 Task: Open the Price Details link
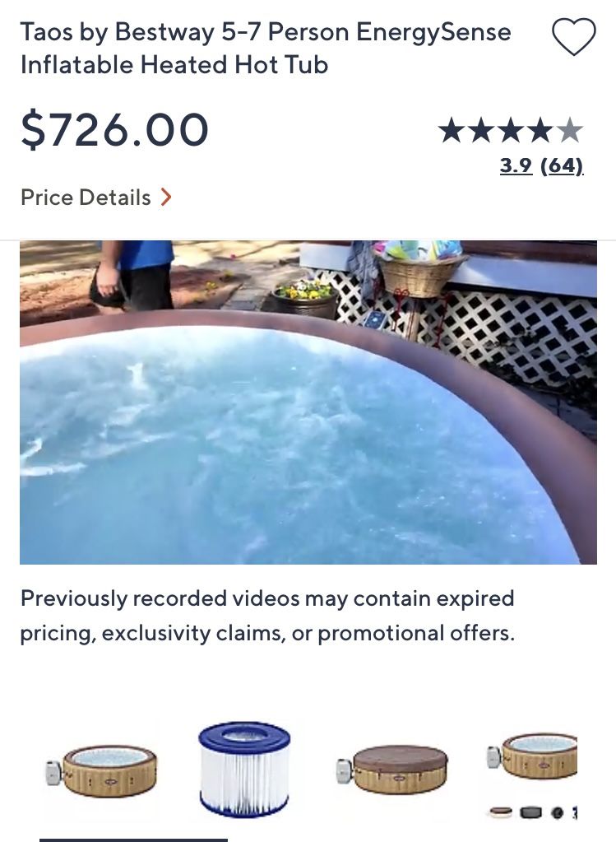coord(86,198)
